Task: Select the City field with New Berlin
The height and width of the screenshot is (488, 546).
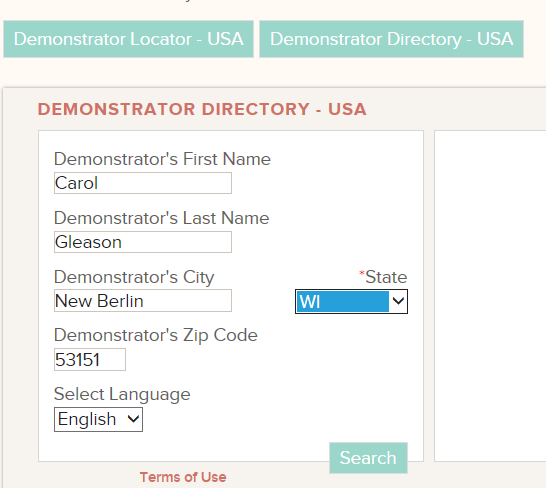Action: click(x=143, y=301)
